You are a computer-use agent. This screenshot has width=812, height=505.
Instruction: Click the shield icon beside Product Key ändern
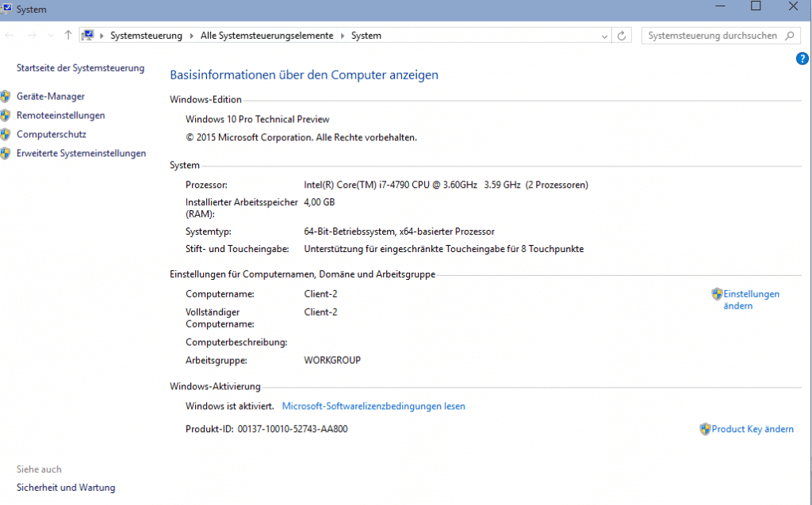(705, 429)
